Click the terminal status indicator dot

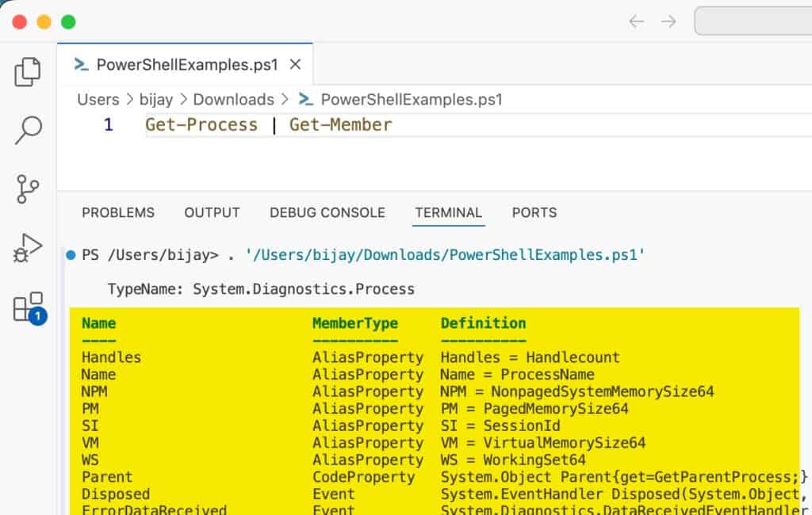click(72, 255)
